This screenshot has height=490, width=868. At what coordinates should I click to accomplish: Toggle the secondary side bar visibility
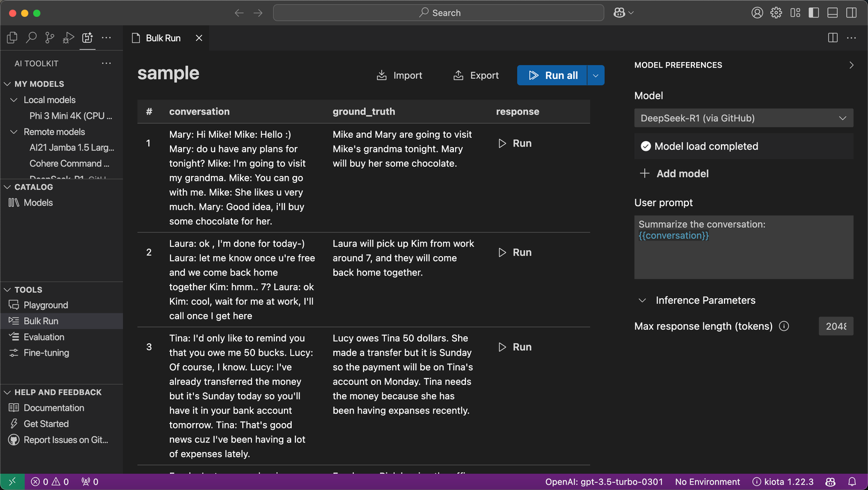pos(851,13)
